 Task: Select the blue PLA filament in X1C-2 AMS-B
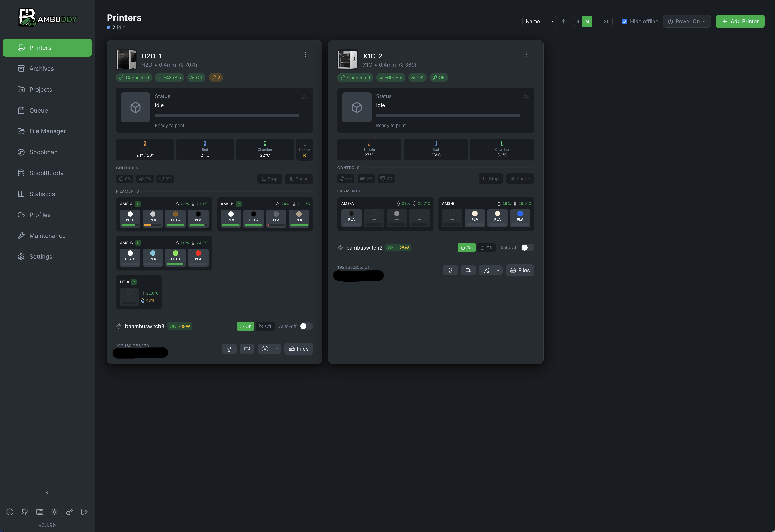point(520,218)
